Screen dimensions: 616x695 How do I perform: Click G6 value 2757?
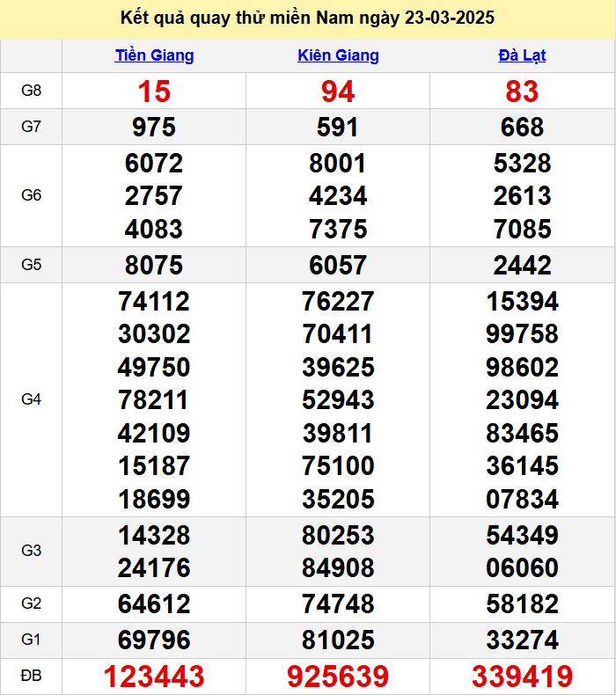[153, 196]
